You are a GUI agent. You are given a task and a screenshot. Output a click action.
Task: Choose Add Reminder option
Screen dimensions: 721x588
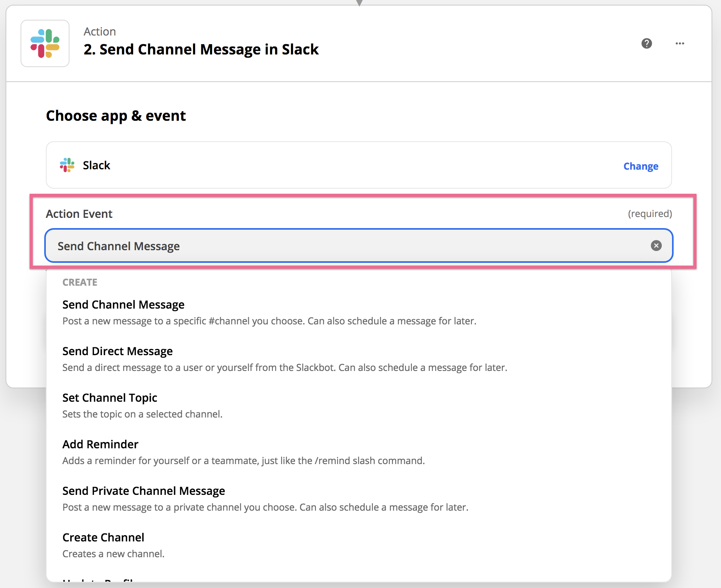tap(359, 452)
